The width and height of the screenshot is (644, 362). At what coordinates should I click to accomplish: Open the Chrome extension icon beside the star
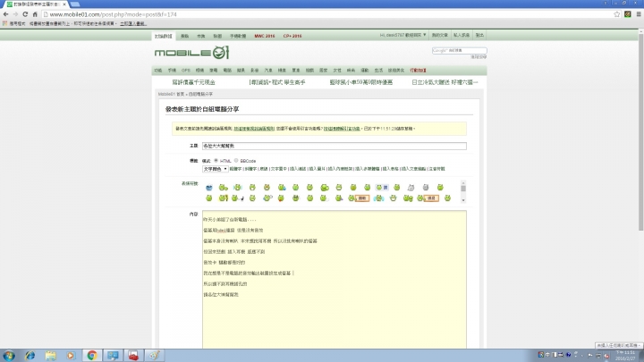coord(628,14)
